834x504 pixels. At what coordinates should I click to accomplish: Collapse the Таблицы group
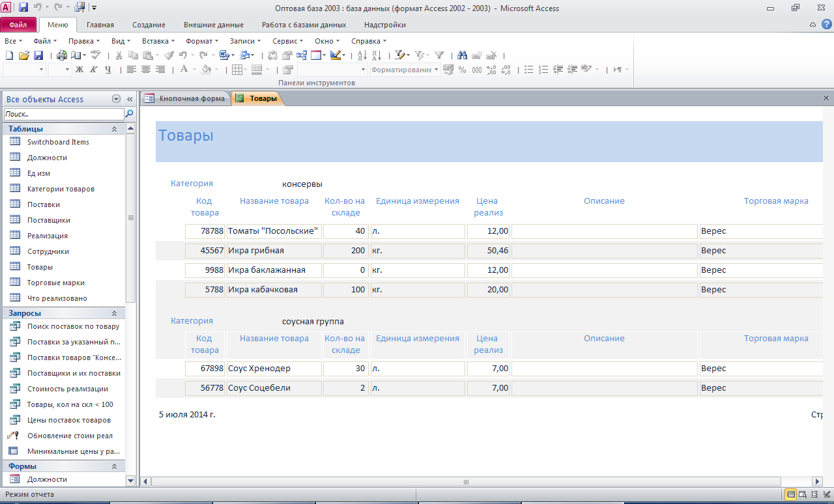click(114, 129)
